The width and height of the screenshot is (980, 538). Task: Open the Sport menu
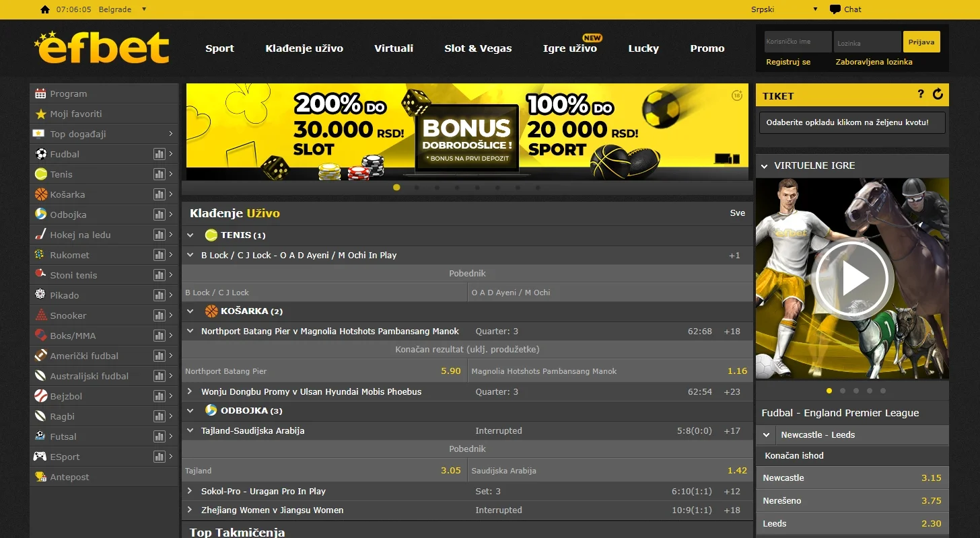(219, 48)
